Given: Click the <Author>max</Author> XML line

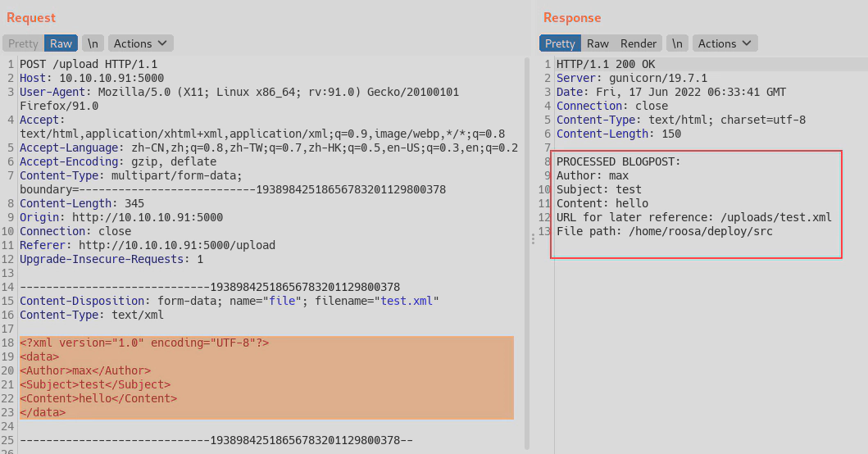Looking at the screenshot, I should (85, 370).
